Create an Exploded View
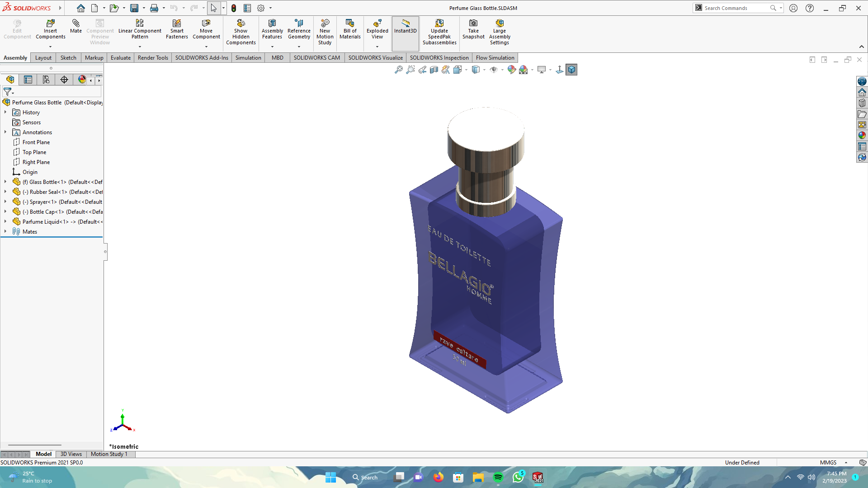 tap(377, 29)
